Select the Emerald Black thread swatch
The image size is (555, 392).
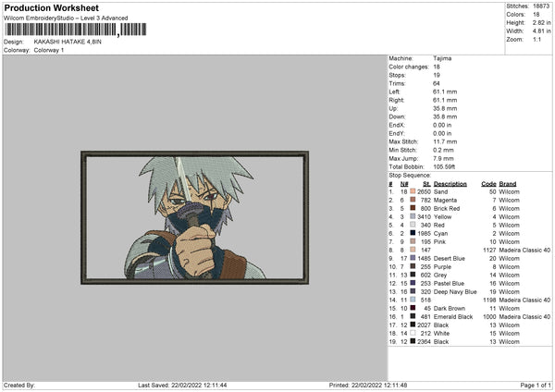coord(413,316)
